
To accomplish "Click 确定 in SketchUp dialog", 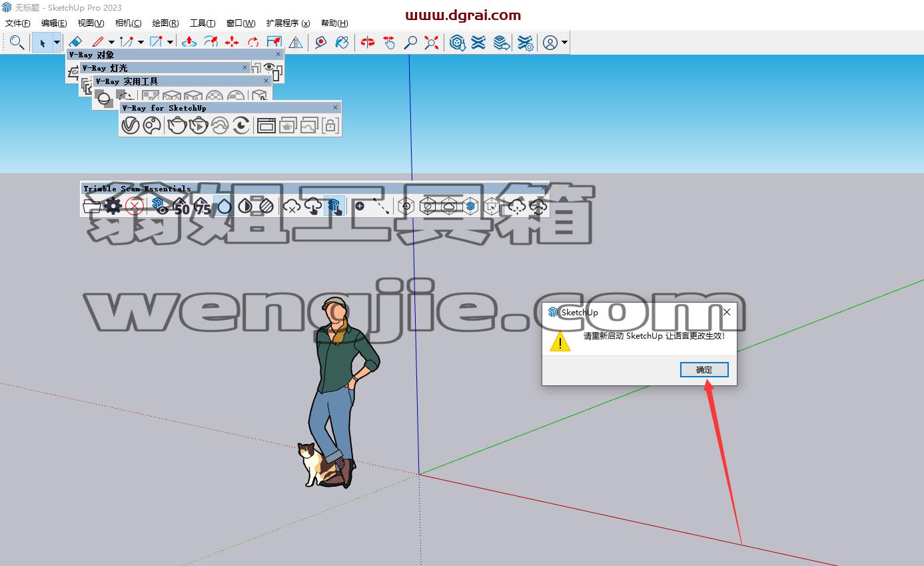I will [x=704, y=369].
